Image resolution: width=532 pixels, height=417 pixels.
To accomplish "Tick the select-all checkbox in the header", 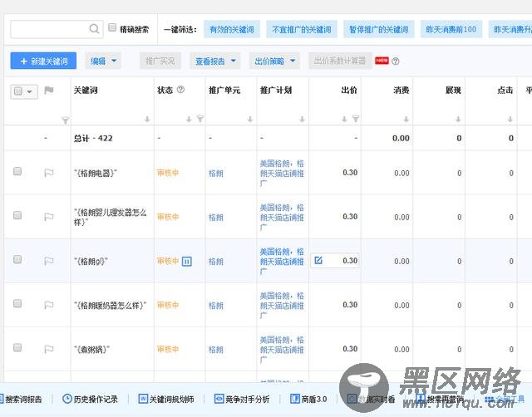I will click(x=18, y=91).
